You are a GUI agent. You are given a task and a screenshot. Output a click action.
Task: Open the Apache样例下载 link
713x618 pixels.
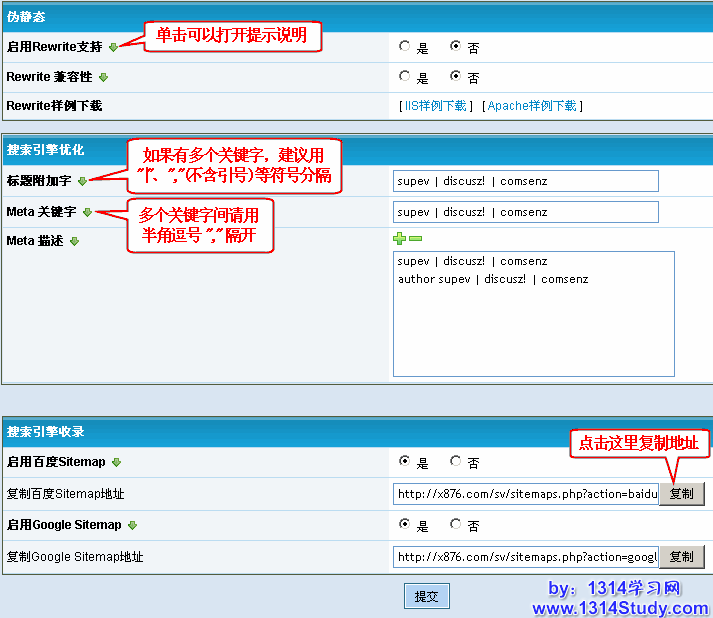point(531,106)
